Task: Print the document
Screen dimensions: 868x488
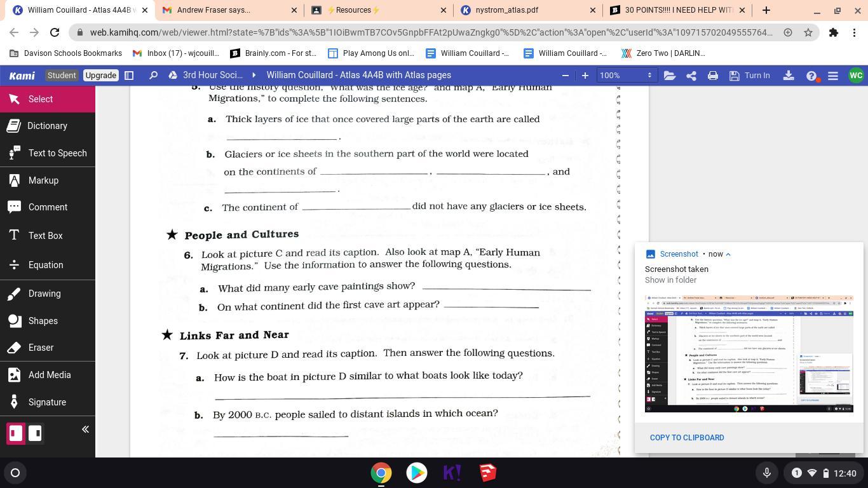Action: pos(713,76)
